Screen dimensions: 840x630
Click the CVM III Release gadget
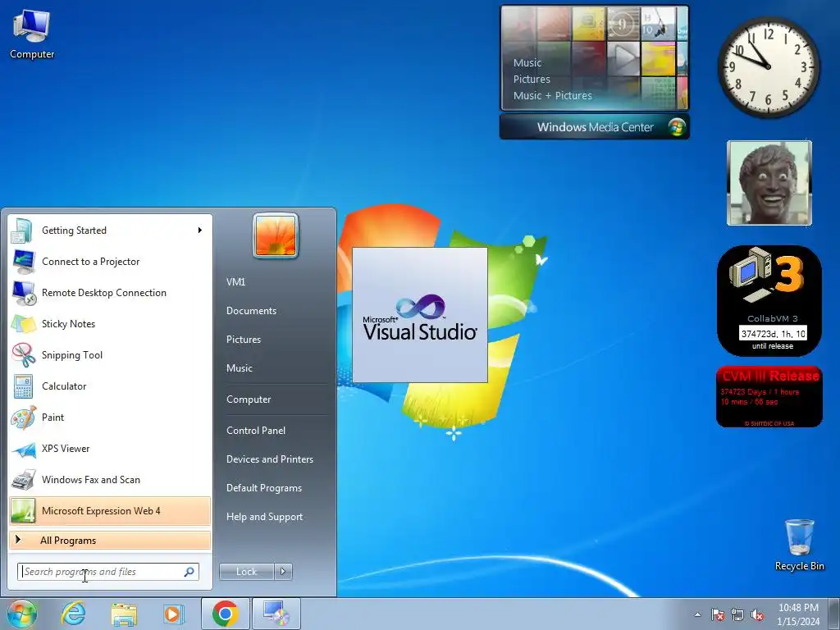pos(769,396)
